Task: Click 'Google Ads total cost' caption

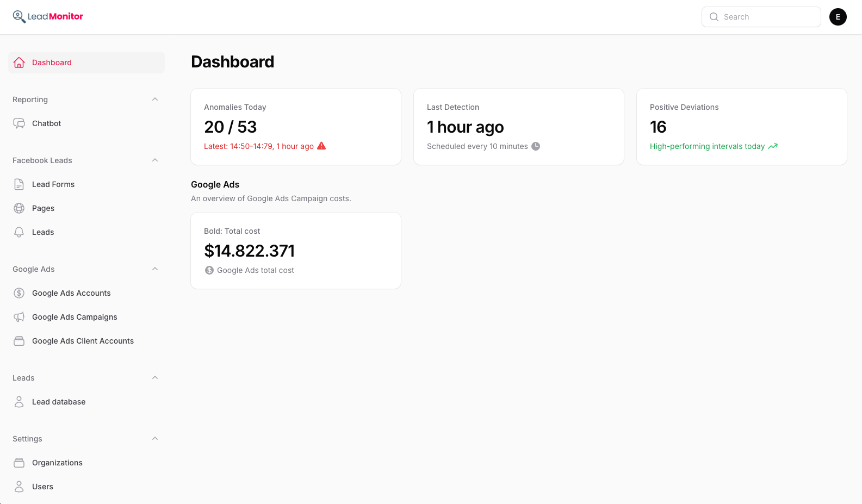Action: coord(256,270)
